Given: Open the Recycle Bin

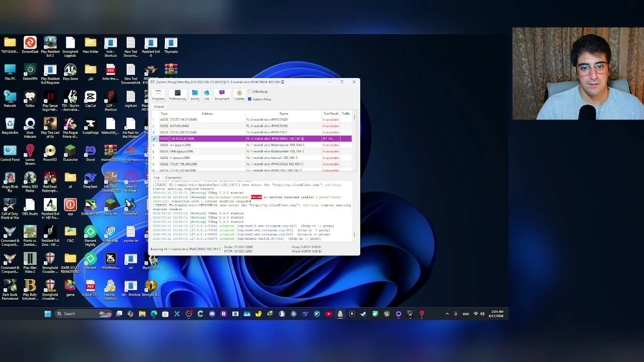Looking at the screenshot, I should [10, 126].
